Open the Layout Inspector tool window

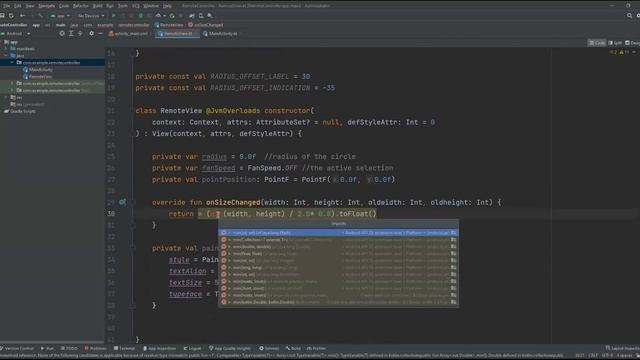coord(623,348)
